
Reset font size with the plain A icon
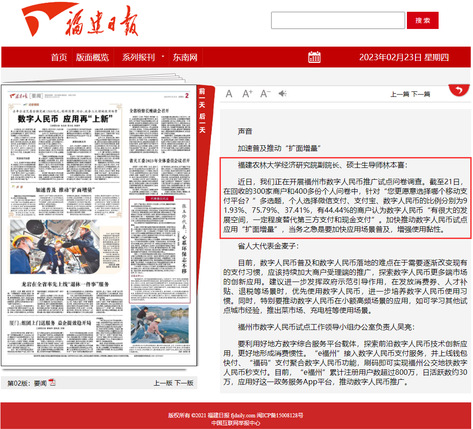tap(229, 94)
